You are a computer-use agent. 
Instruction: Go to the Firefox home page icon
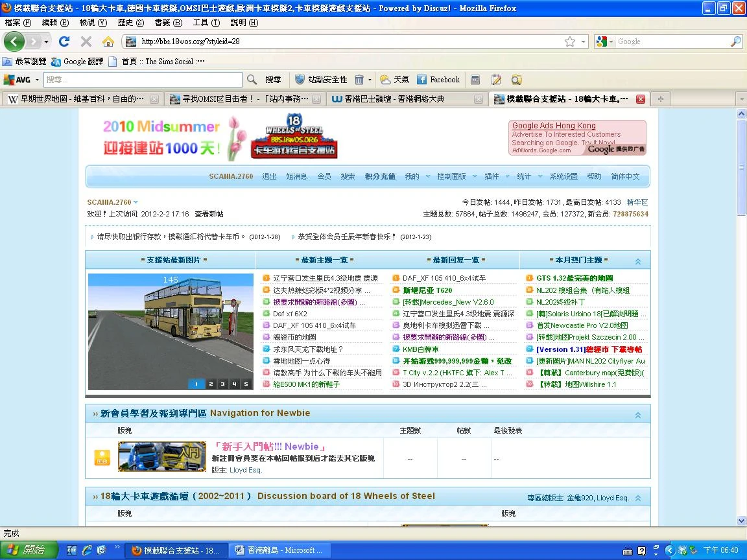(x=108, y=41)
